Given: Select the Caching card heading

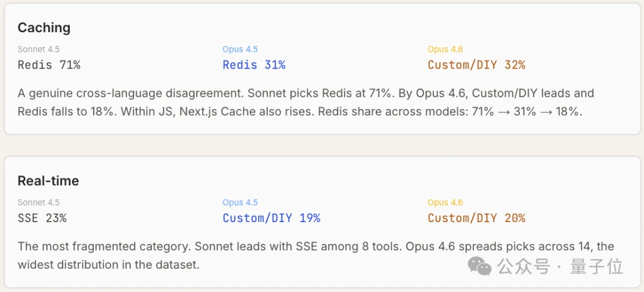Looking at the screenshot, I should (x=44, y=27).
